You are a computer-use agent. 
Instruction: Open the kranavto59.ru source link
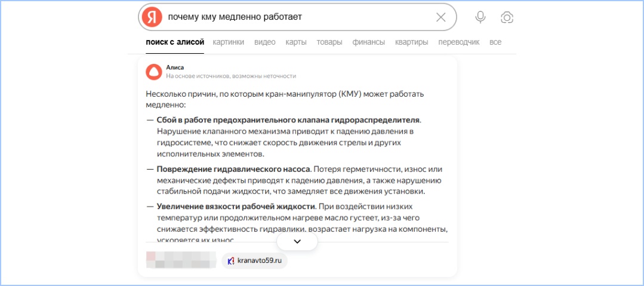tap(255, 261)
